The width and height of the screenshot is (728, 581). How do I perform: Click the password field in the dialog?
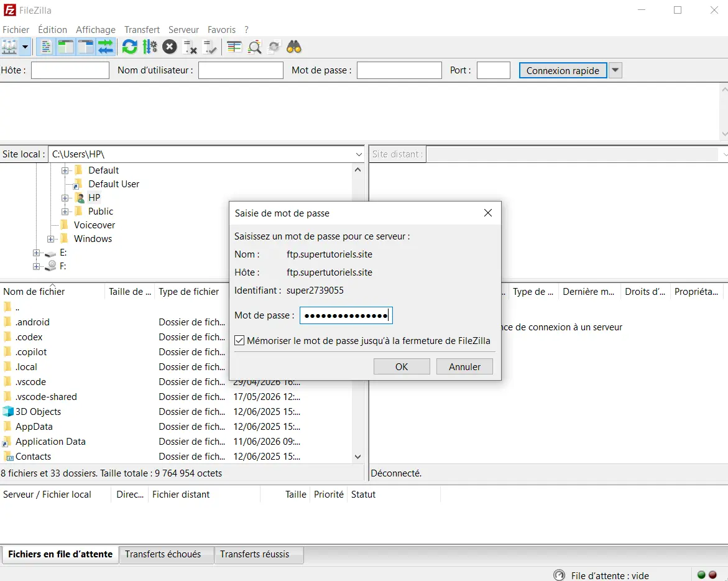(346, 316)
